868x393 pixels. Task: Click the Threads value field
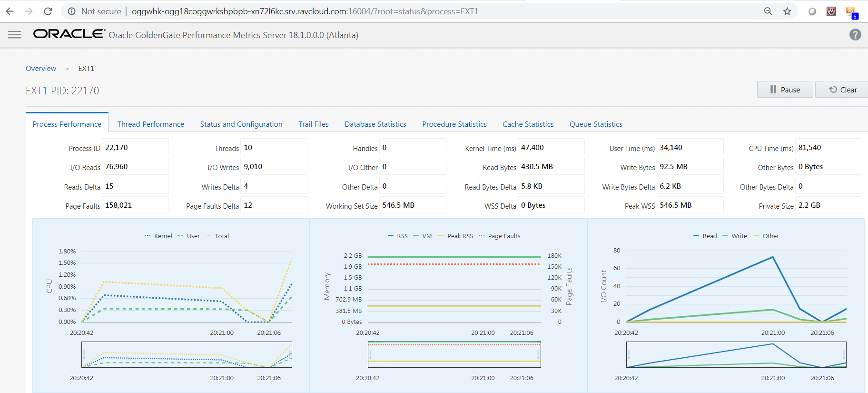coord(274,148)
